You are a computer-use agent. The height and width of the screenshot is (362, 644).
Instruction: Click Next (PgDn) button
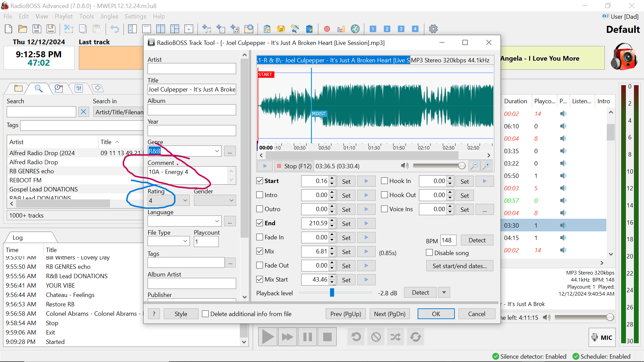pos(389,314)
